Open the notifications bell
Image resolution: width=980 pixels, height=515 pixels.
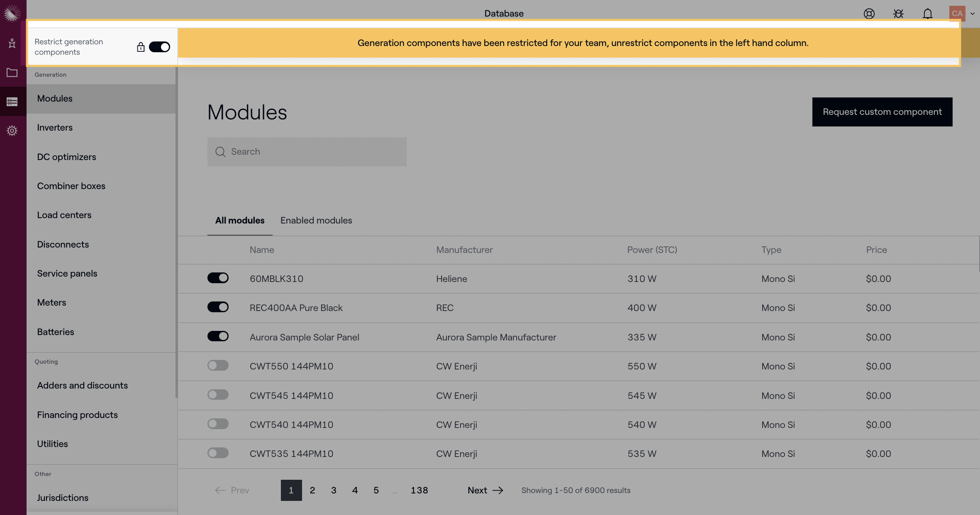928,14
